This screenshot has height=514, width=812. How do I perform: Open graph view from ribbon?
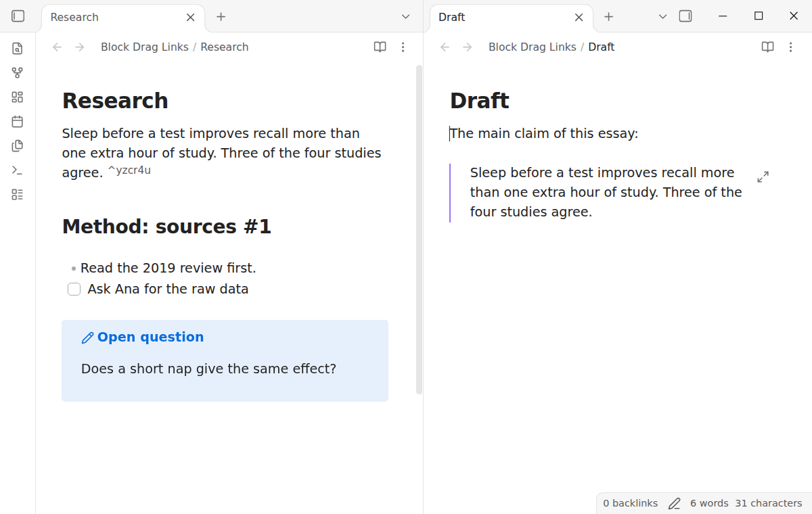(18, 72)
